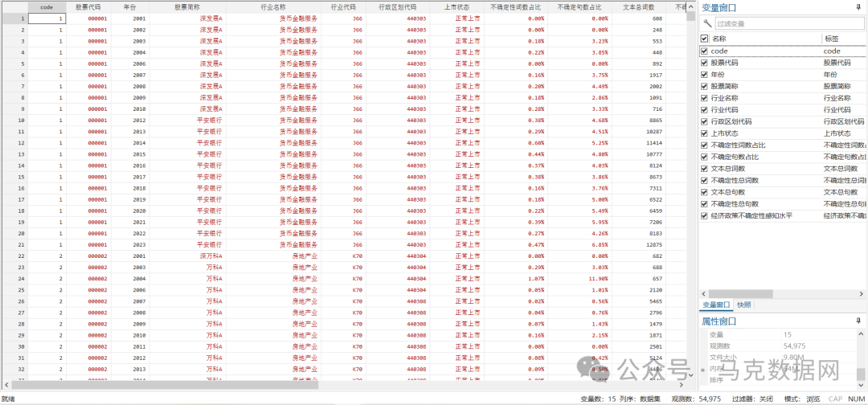Click the up arrow of the 属性窗口 scrollbar

point(861,333)
